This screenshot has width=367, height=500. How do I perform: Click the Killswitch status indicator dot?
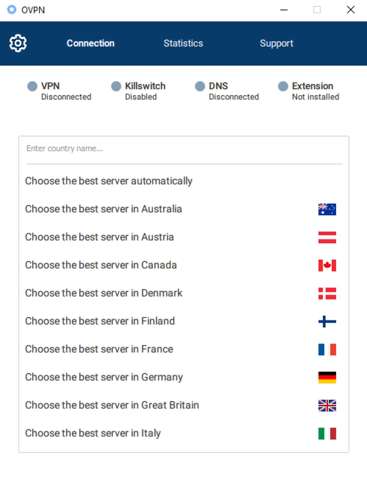click(116, 86)
